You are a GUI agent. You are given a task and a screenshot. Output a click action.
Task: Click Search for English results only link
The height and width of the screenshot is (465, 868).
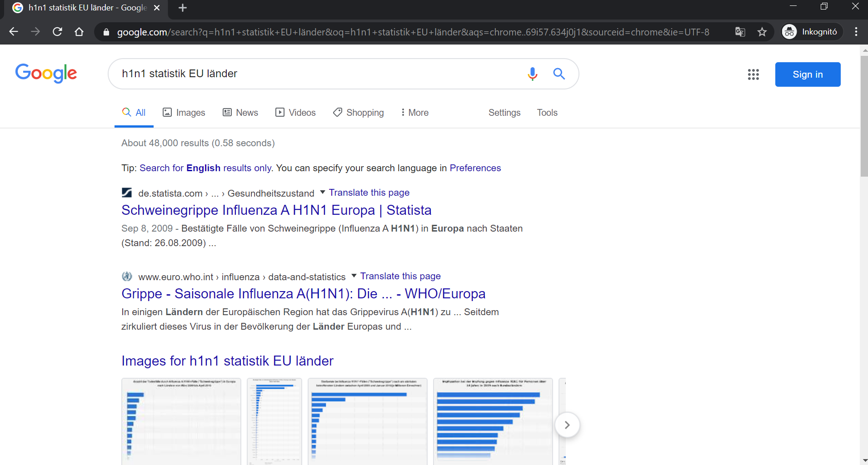(x=206, y=168)
